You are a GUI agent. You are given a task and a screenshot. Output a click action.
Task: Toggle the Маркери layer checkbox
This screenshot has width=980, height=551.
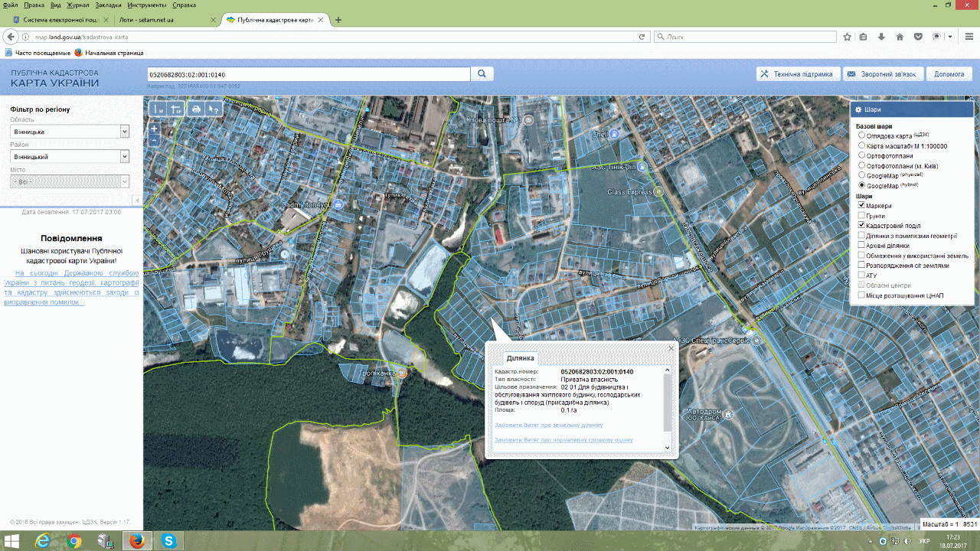862,206
